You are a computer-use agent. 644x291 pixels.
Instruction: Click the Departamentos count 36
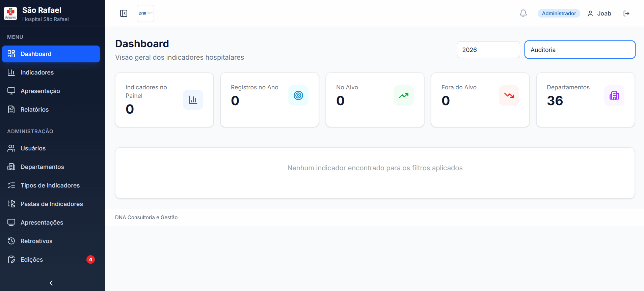tap(555, 101)
